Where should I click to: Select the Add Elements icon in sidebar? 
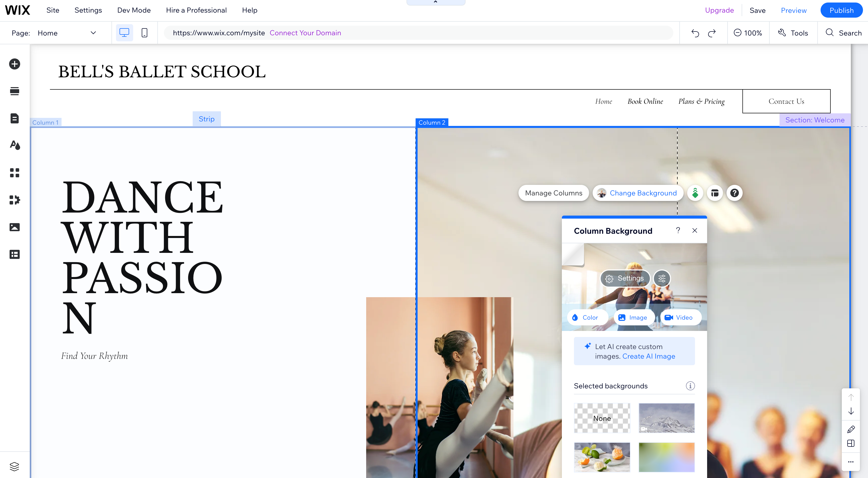tap(15, 63)
